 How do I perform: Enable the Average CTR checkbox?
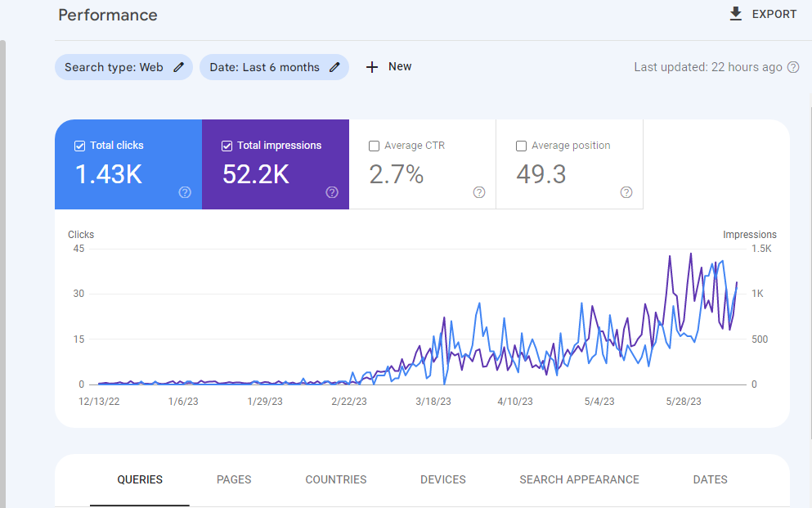pyautogui.click(x=374, y=146)
